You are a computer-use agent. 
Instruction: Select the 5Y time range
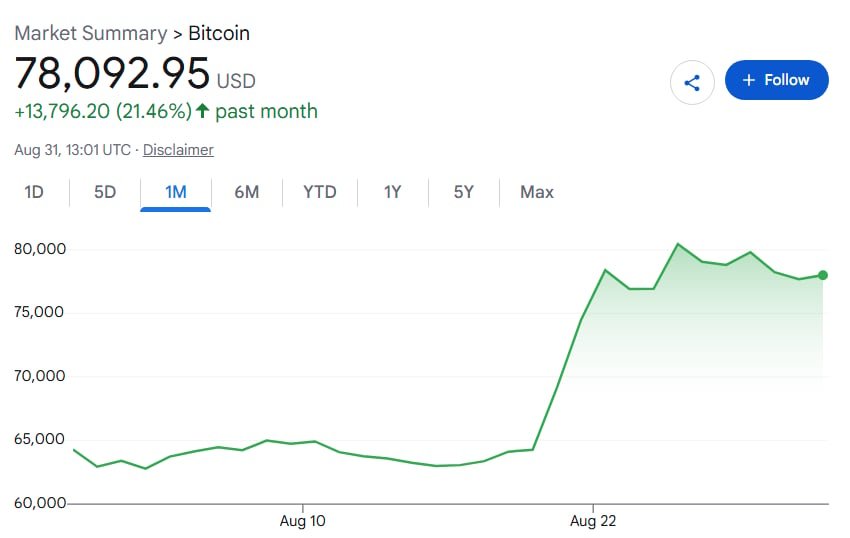[463, 192]
